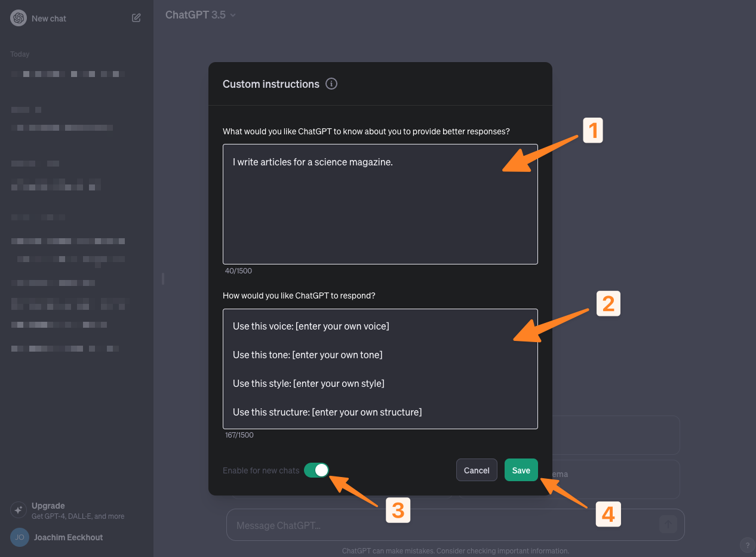756x557 pixels.
Task: Click inside the science magazine text box
Action: coord(380,203)
